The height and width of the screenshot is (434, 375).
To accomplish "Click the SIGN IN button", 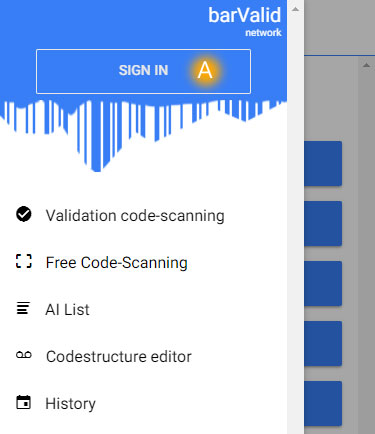I will (143, 71).
